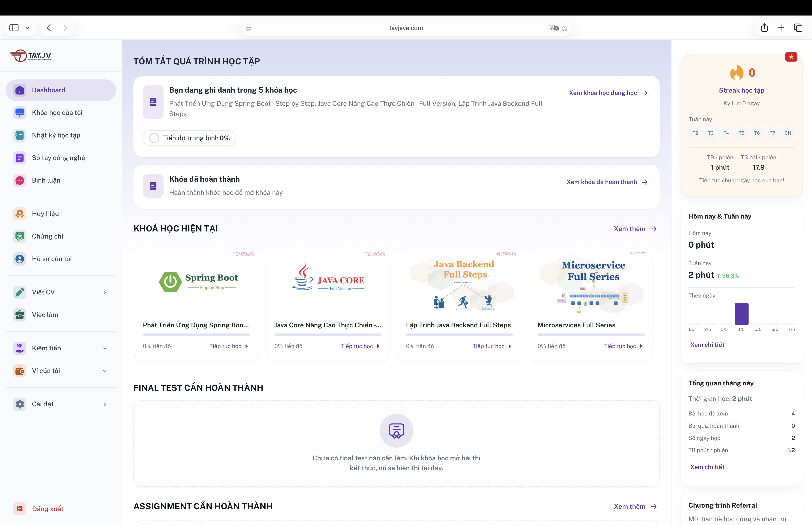Open the Java Core course thumbnail
Viewport: 812px width, 525px height.
pyautogui.click(x=328, y=283)
